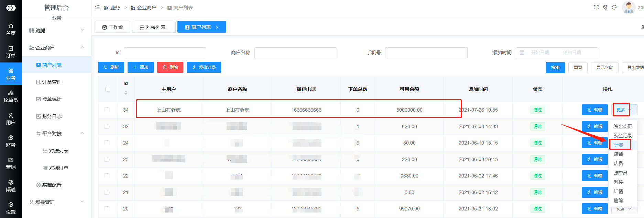644x218 pixels.
Task: Open 首页 in the left sidebar
Action: tap(11, 30)
